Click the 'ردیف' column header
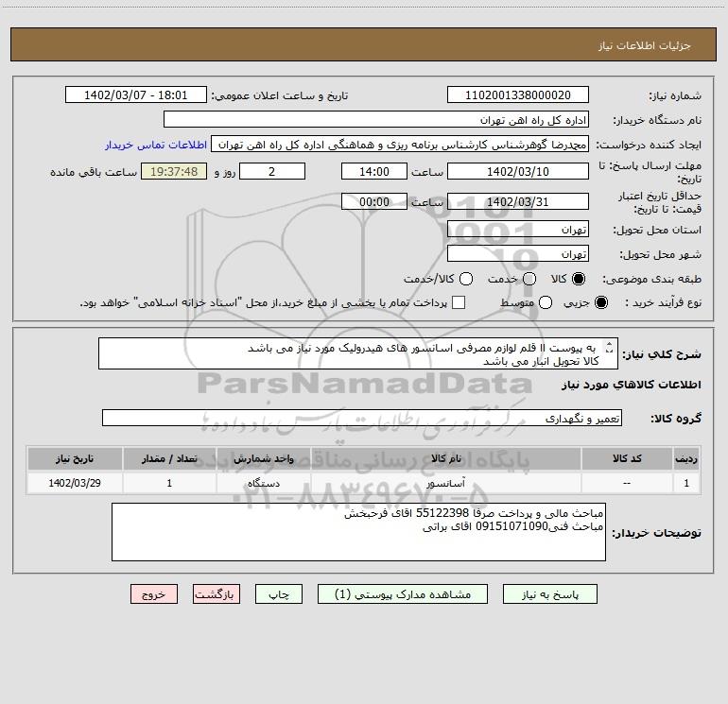The width and height of the screenshot is (728, 704). (686, 458)
